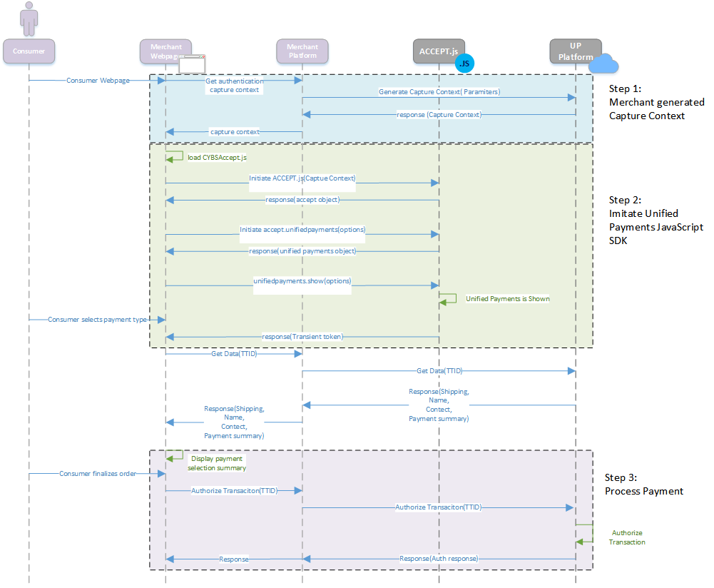
Task: Click 'load CYBSAccept.js' label
Action: (x=218, y=157)
